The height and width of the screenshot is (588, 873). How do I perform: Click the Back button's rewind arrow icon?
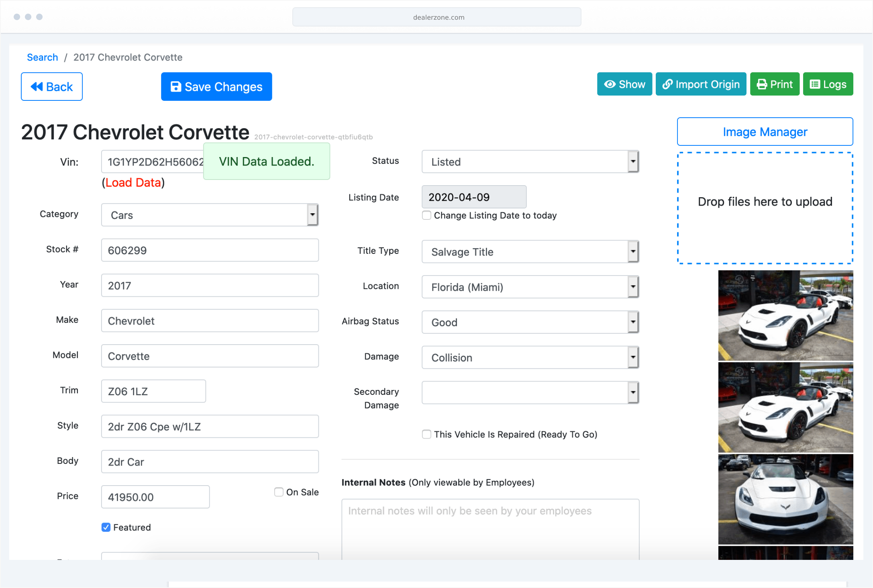coord(37,87)
